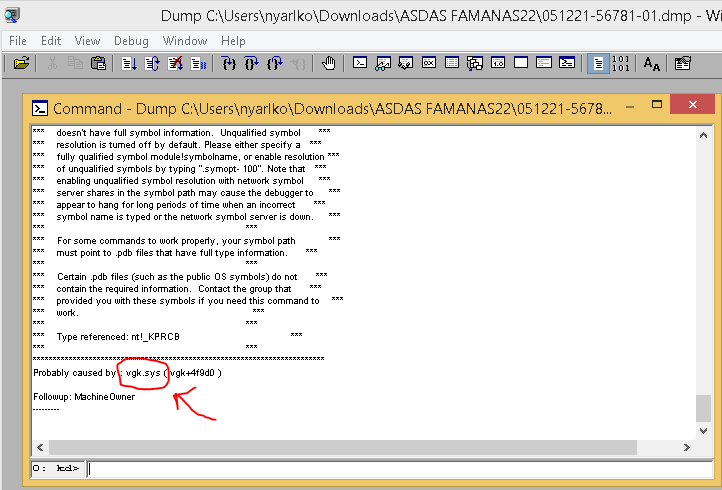Toggle Source mode on button
Viewport: 722px width, 490px height.
coord(598,63)
